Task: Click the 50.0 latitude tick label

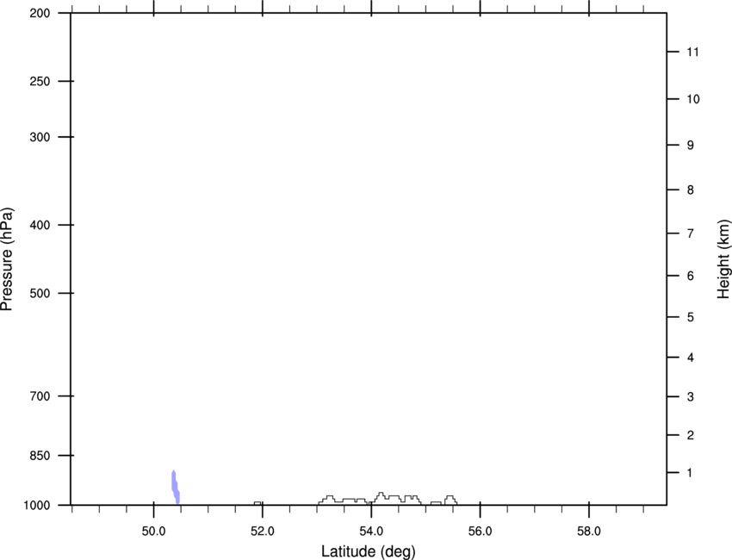Action: (x=153, y=532)
